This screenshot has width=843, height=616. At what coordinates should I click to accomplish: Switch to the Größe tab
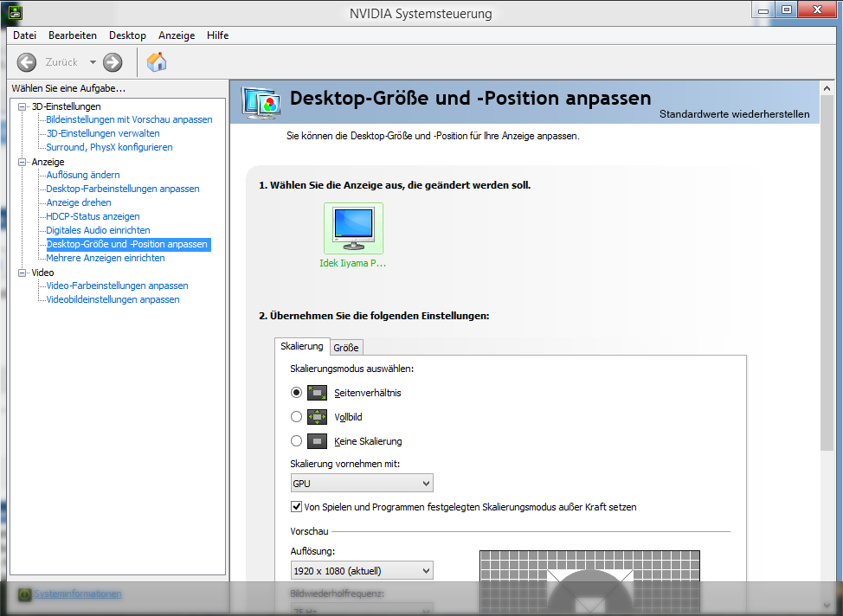pos(346,348)
